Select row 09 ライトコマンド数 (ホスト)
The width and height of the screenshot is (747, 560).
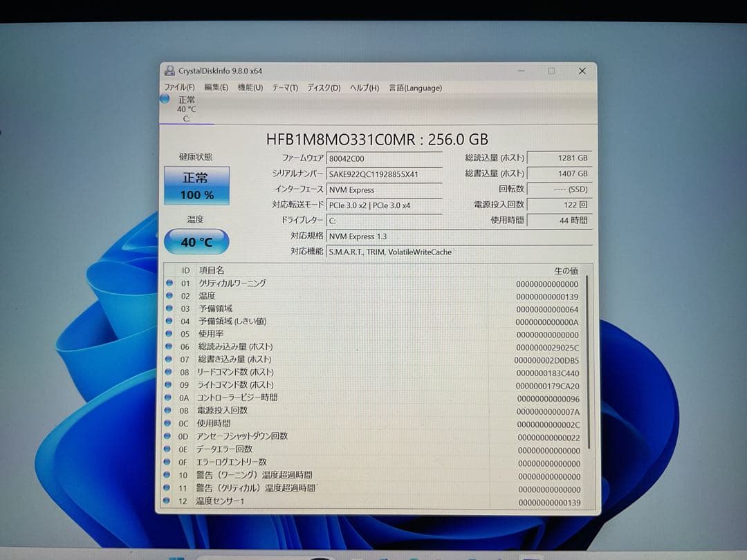[373, 385]
